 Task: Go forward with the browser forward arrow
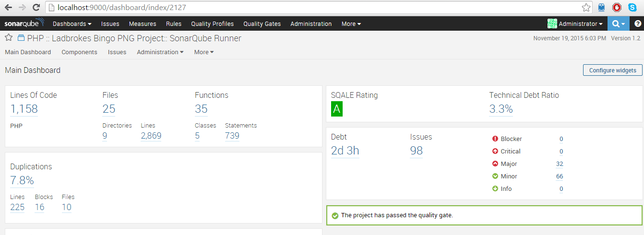click(22, 8)
